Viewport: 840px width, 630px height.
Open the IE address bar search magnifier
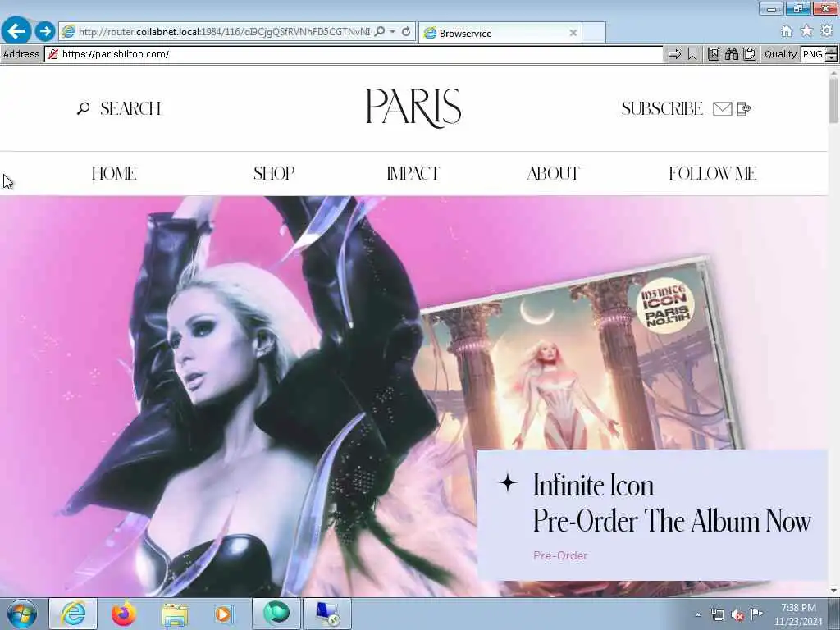[379, 32]
